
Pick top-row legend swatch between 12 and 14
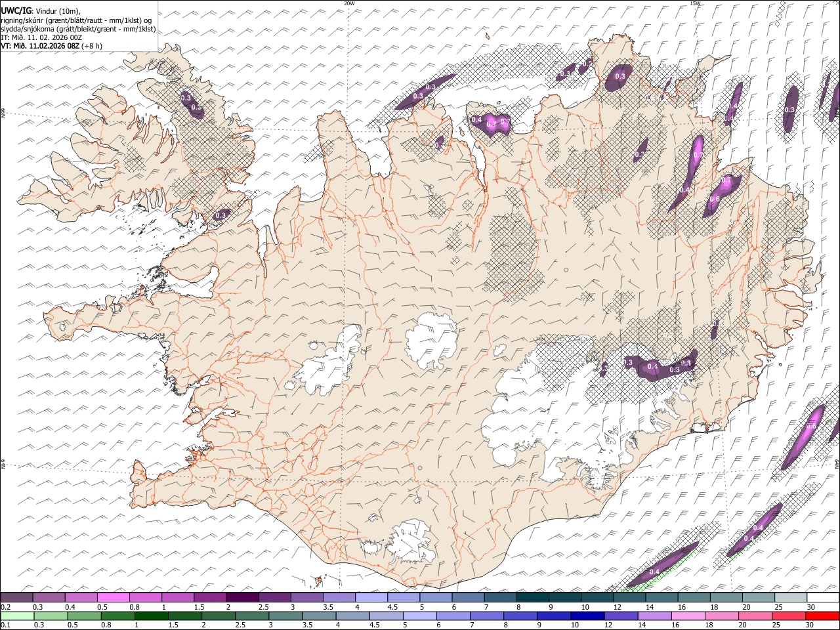click(x=629, y=598)
